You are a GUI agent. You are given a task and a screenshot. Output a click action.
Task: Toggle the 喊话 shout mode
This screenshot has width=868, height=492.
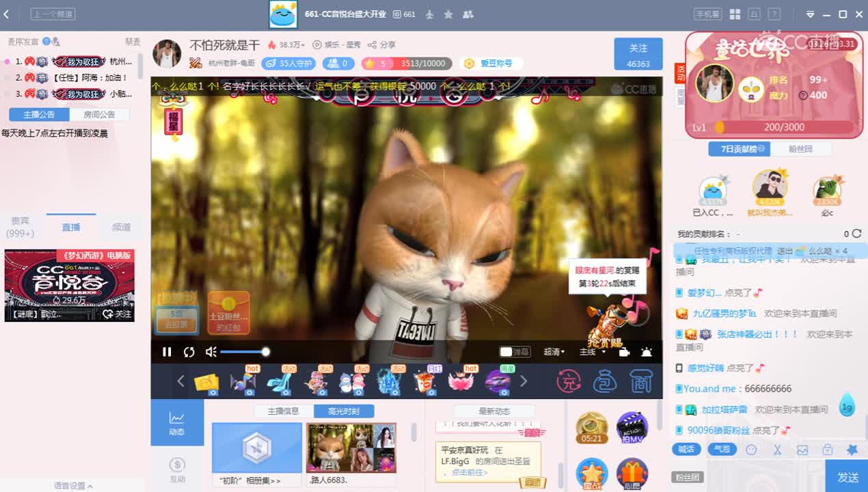pyautogui.click(x=686, y=450)
